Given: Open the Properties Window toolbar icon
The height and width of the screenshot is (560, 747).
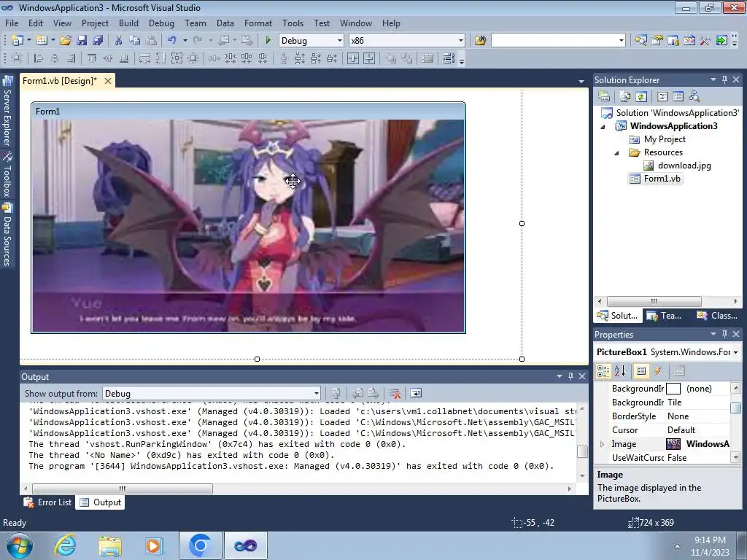Looking at the screenshot, I should click(657, 41).
